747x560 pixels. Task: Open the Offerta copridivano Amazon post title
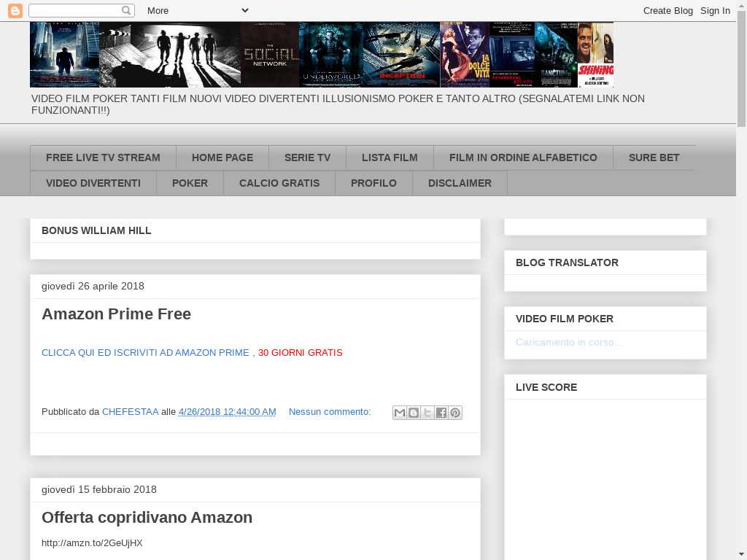pos(147,518)
